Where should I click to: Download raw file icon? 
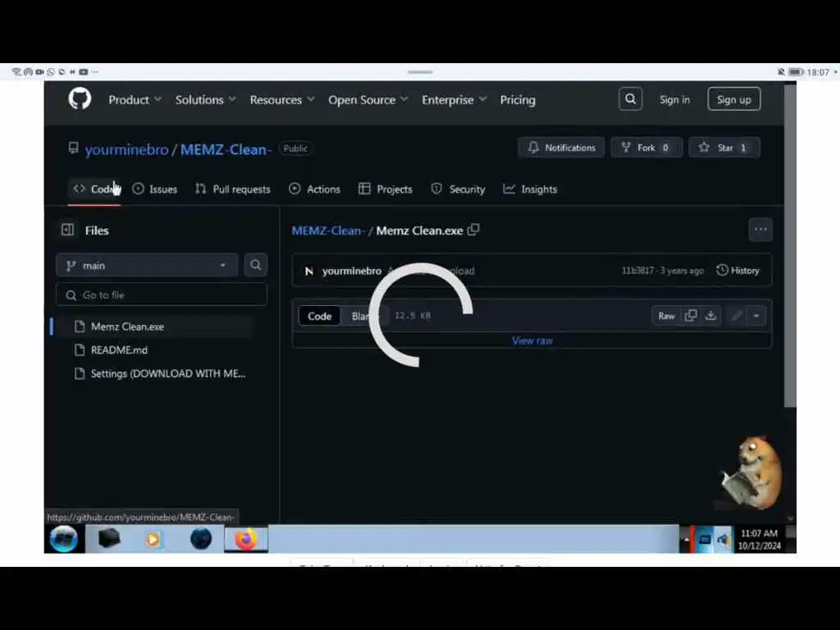point(710,316)
